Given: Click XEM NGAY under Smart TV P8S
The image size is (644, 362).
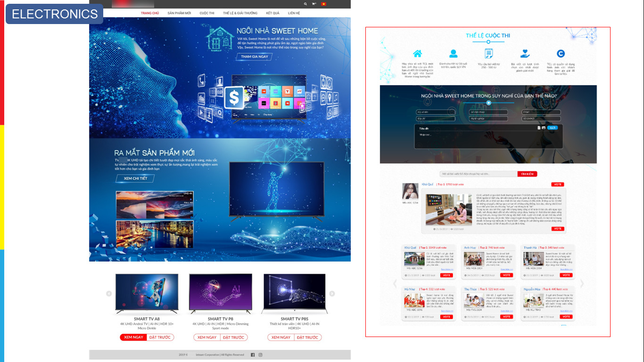Looking at the screenshot, I should point(281,337).
